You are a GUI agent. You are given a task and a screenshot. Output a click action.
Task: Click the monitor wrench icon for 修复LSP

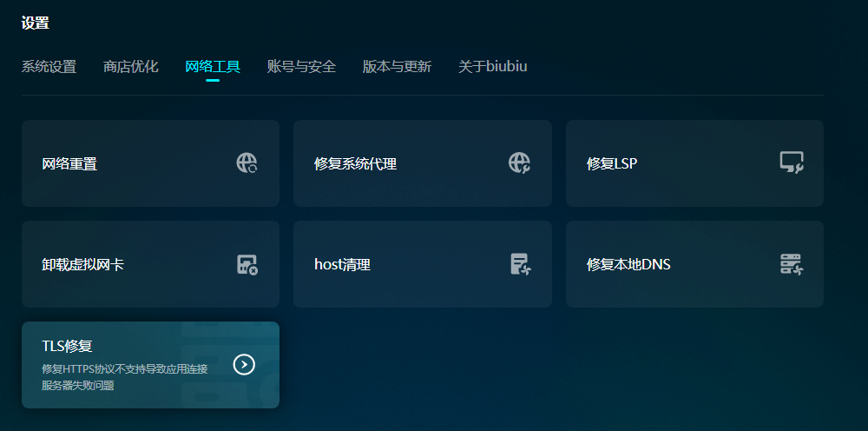click(791, 162)
